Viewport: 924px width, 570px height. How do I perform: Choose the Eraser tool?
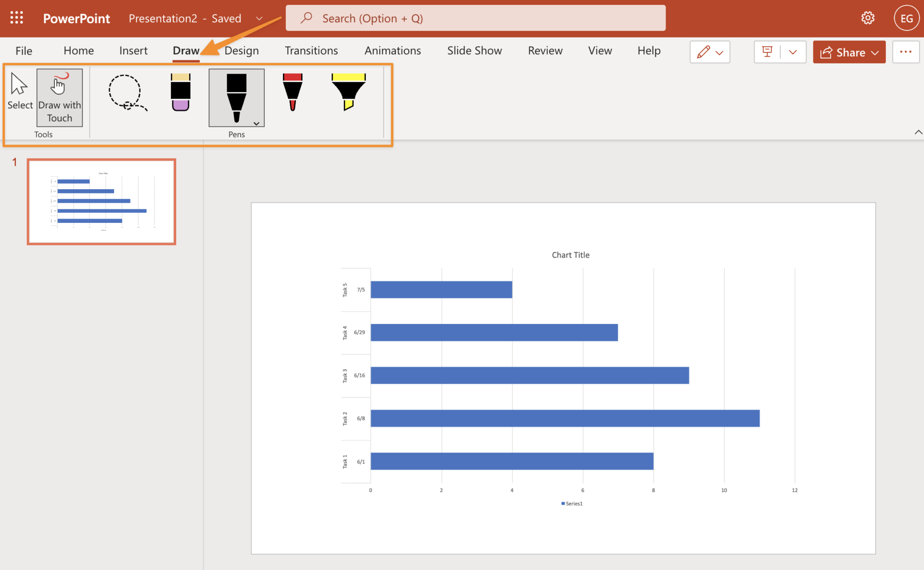click(180, 92)
